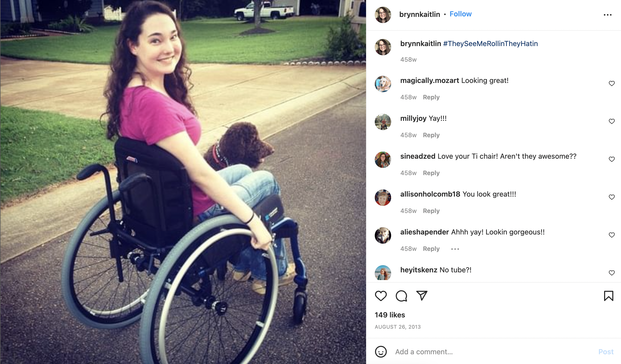Viewport: 621px width, 364px height.
Task: Open the comment bubble icon
Action: pyautogui.click(x=401, y=296)
